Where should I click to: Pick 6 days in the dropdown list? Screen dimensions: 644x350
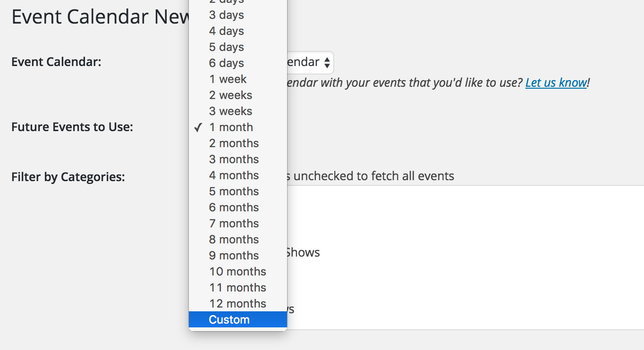[237, 63]
